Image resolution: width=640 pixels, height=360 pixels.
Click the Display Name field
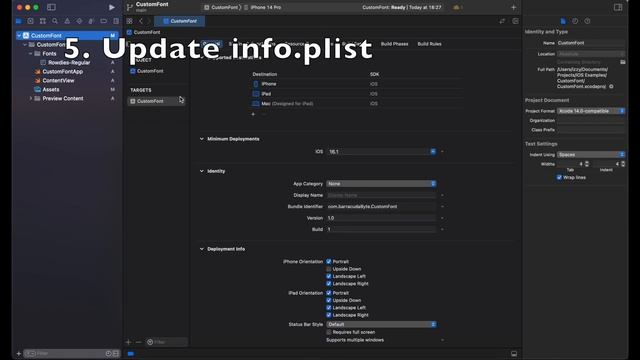[x=381, y=195]
